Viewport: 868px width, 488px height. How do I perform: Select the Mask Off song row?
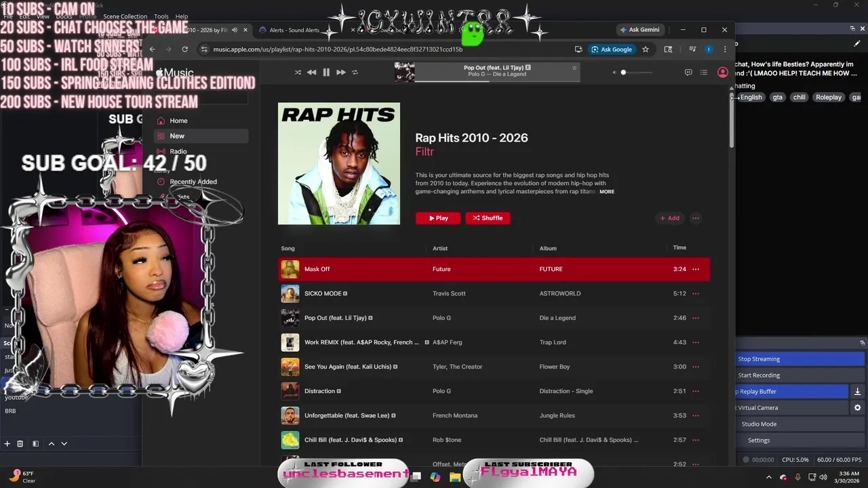click(494, 269)
